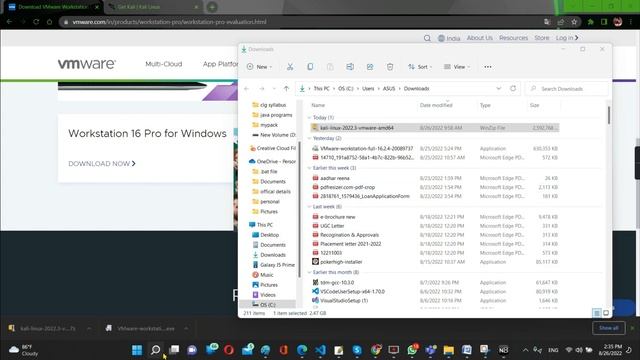Open a new Chrome tab
Viewport: 640px width, 360px height.
click(212, 7)
